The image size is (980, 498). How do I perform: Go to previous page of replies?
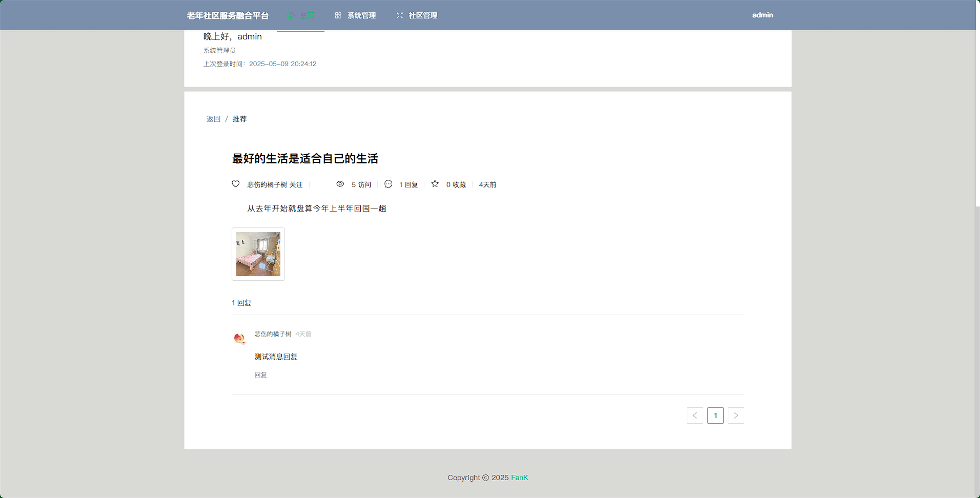pyautogui.click(x=695, y=416)
